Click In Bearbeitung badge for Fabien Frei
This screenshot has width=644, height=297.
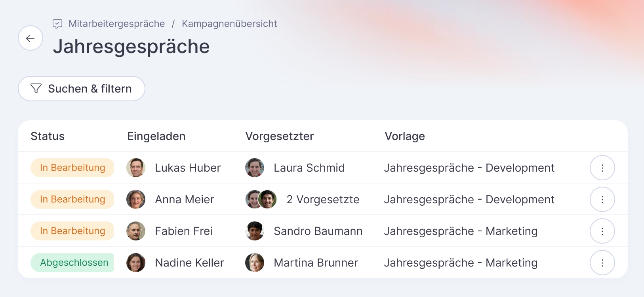point(72,231)
